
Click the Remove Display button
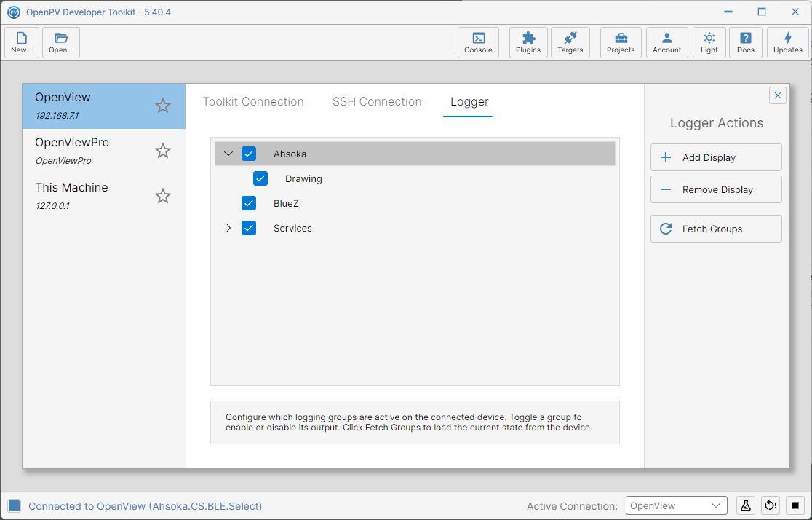(716, 190)
